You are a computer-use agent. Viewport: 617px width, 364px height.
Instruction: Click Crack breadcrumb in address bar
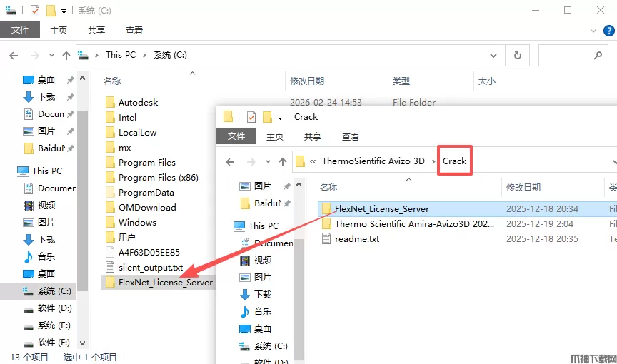point(454,161)
